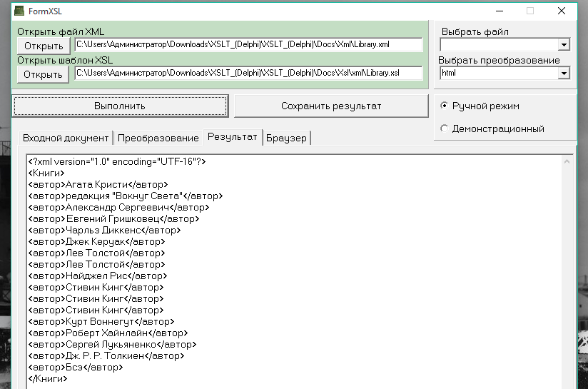
Task: Click the Джек Керуак author line
Action: click(x=96, y=241)
